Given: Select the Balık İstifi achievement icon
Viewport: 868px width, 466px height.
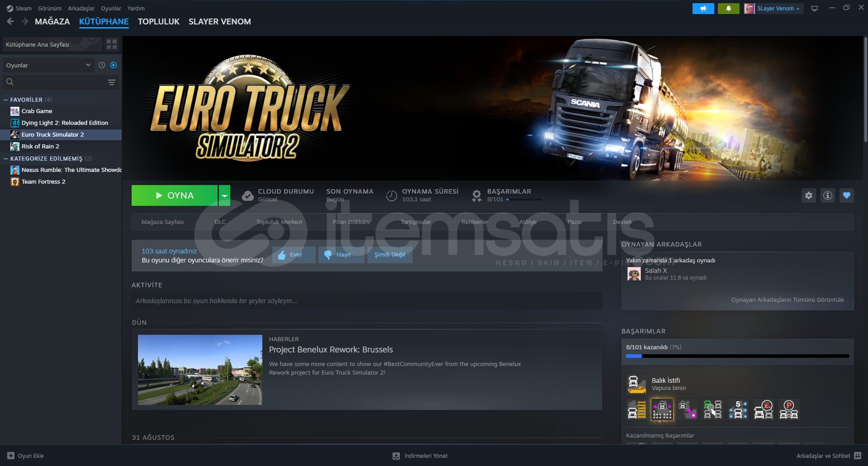Looking at the screenshot, I should coord(636,384).
